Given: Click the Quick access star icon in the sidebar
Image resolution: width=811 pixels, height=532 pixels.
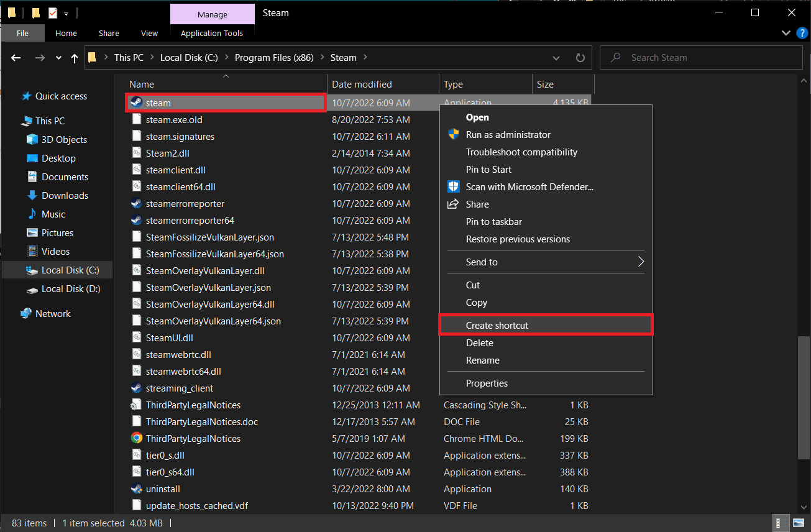Looking at the screenshot, I should (x=26, y=96).
